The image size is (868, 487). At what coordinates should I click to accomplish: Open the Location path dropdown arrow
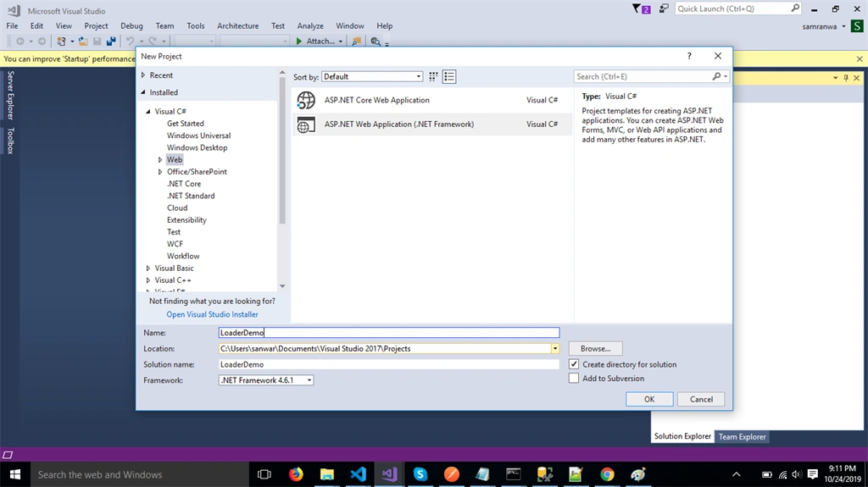[x=554, y=349]
